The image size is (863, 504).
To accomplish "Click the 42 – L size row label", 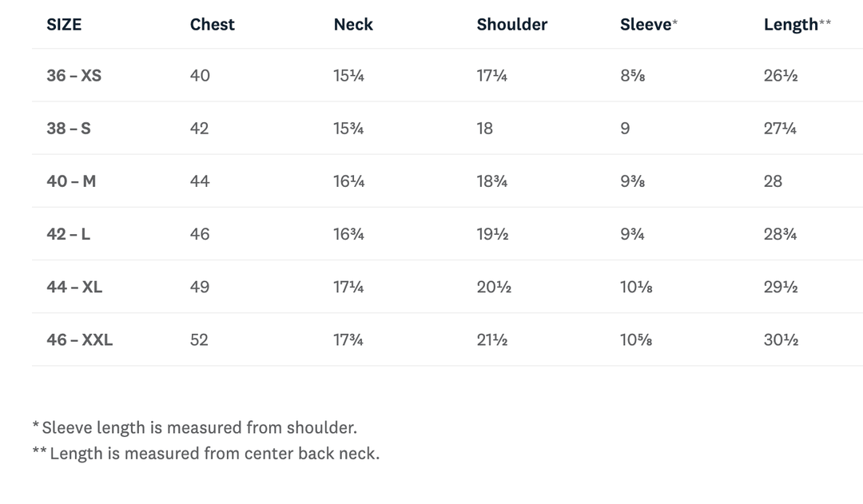I will click(x=68, y=234).
